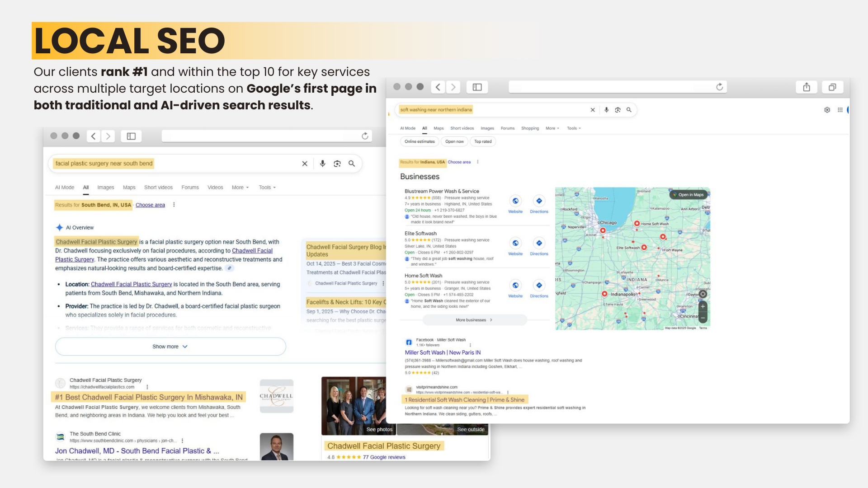
Task: Click magnifier icon in soft washing search bar
Action: click(629, 110)
